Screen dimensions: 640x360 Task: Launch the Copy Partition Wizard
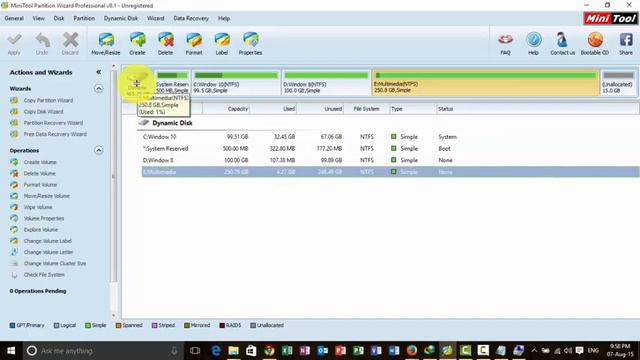click(48, 100)
